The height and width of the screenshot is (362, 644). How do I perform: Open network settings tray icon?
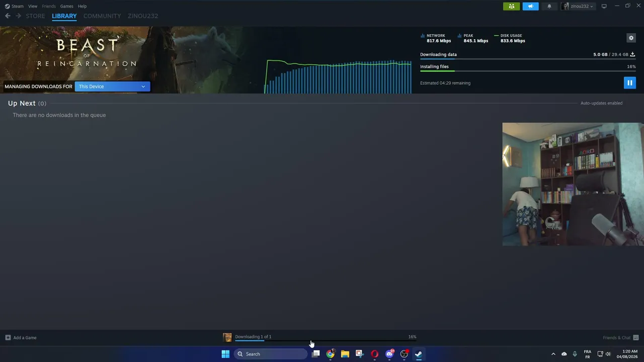pyautogui.click(x=600, y=354)
